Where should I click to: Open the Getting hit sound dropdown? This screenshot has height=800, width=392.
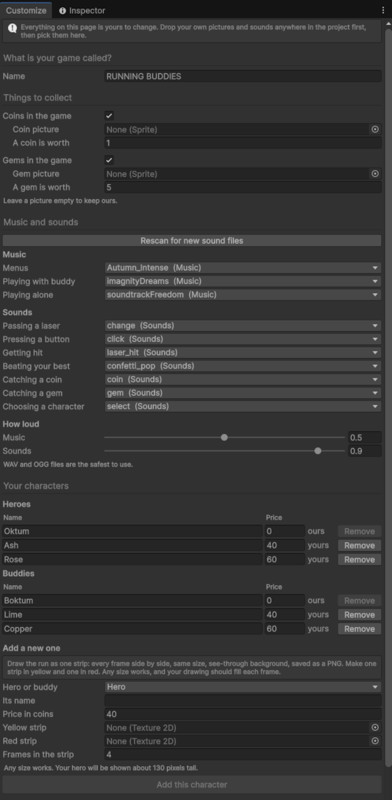[242, 353]
